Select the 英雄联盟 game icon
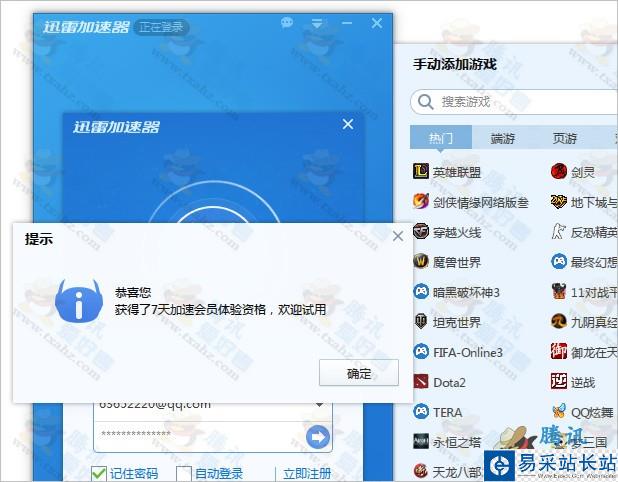 tap(421, 171)
